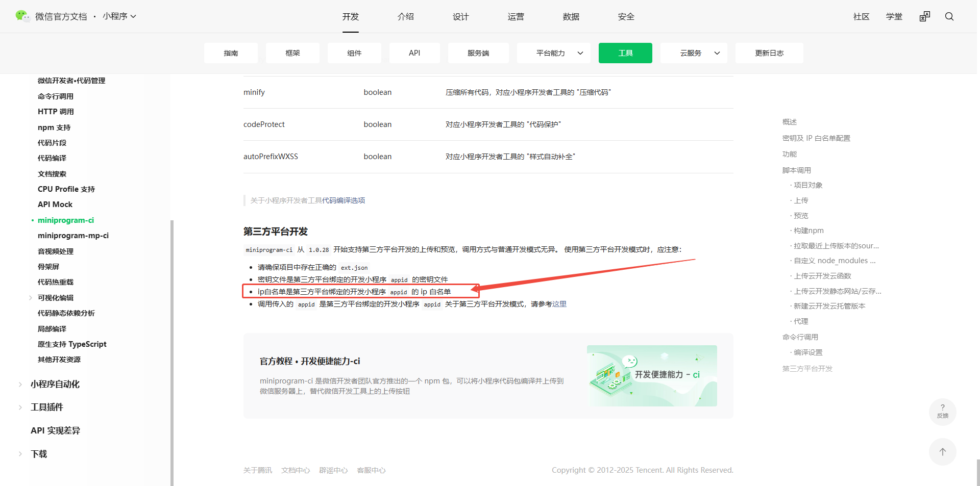The image size is (980, 486).
Task: Open the 框架 sub-navigation tab
Action: click(292, 53)
